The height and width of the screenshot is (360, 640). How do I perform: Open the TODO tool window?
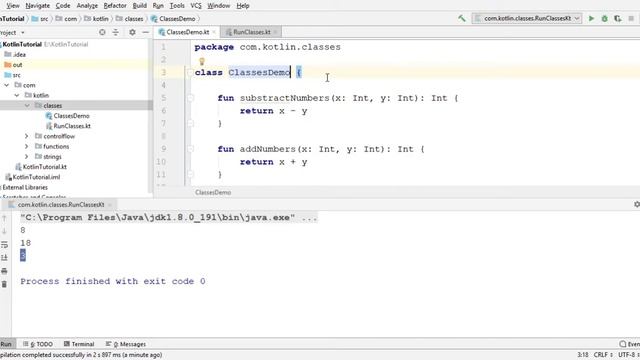pos(38,344)
